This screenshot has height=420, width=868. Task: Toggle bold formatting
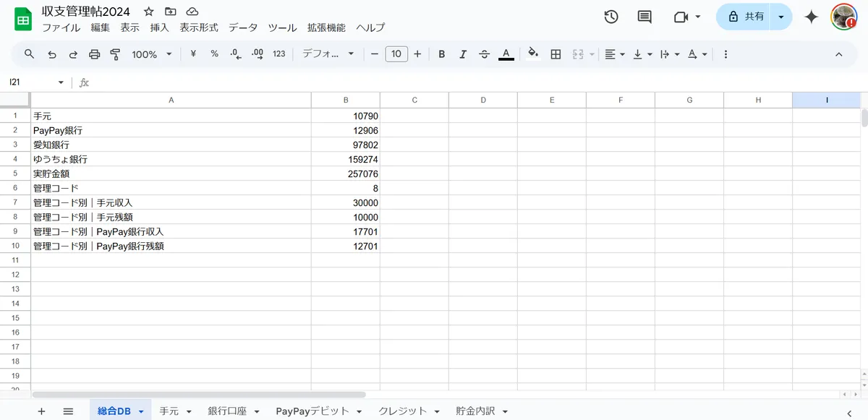(x=442, y=54)
